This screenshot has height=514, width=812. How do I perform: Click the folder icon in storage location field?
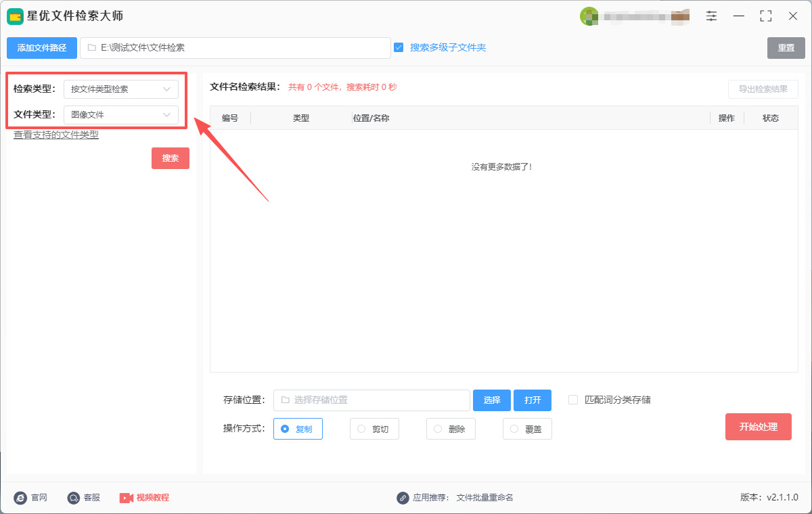pyautogui.click(x=285, y=400)
